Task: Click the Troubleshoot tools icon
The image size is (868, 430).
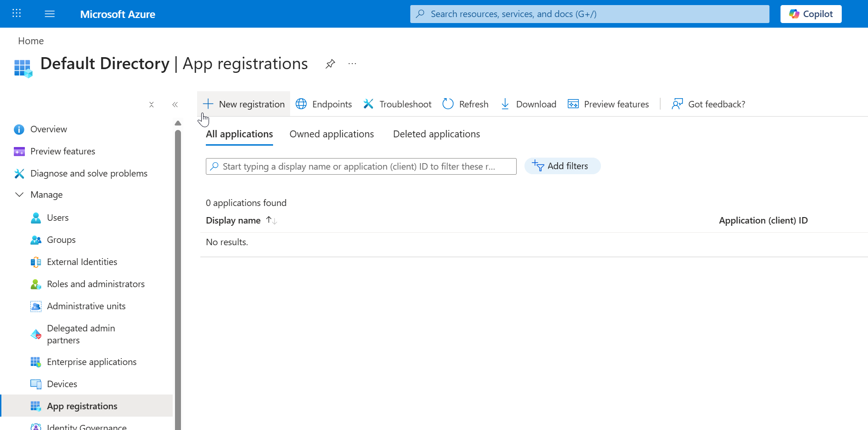Action: 368,104
